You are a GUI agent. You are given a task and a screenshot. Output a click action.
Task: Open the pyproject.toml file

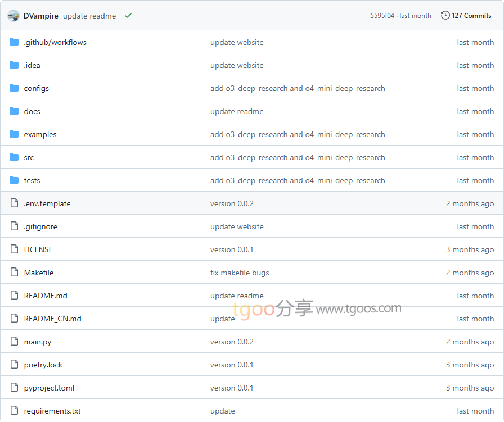[49, 388]
